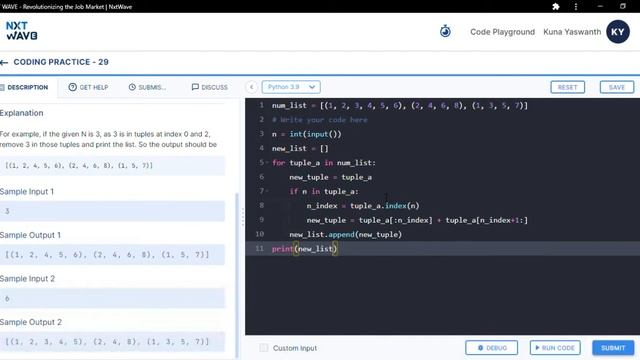Open Kuna Yaswanth user name

[572, 32]
